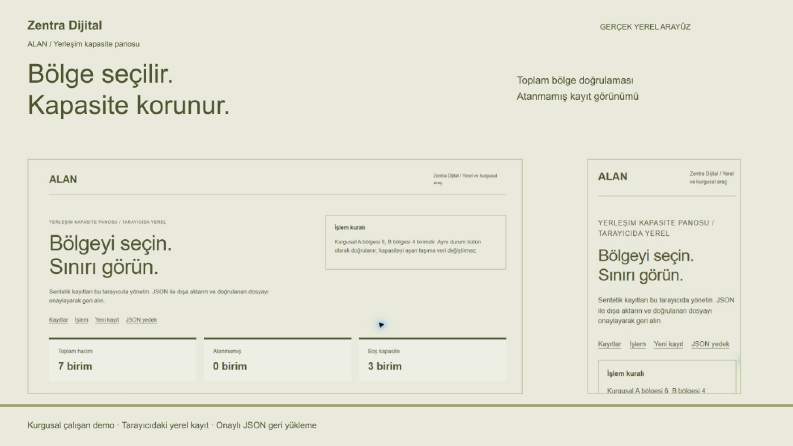Screen dimensions: 793x446
Task: Click the İşlem kuralı box in the narrow preview
Action: [667, 377]
